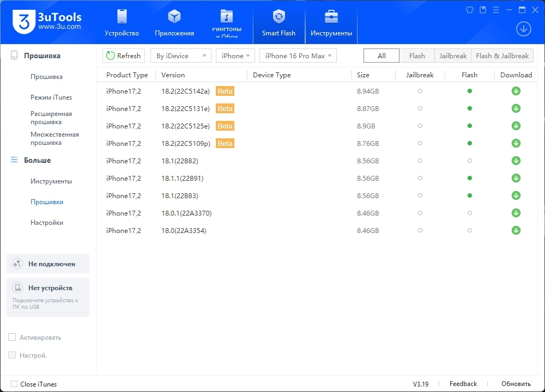
Task: Open Прошивка item in sidebar
Action: [46, 76]
